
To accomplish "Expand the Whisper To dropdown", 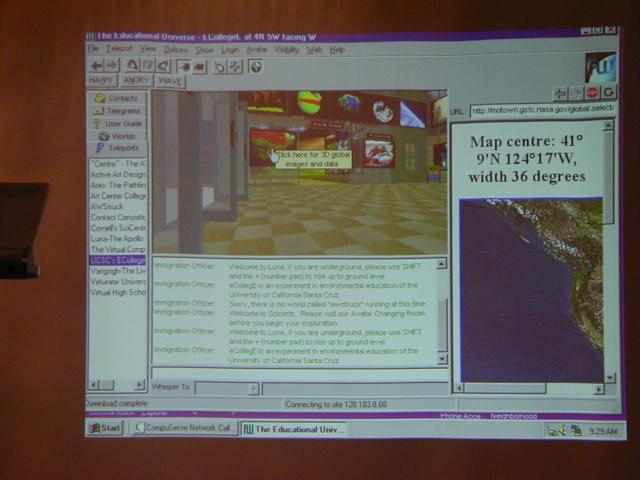I will click(253, 388).
